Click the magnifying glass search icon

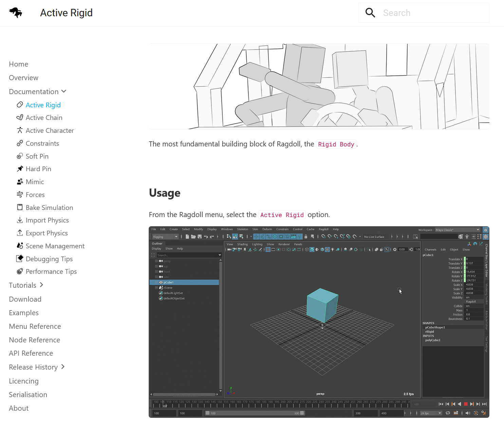pos(370,13)
